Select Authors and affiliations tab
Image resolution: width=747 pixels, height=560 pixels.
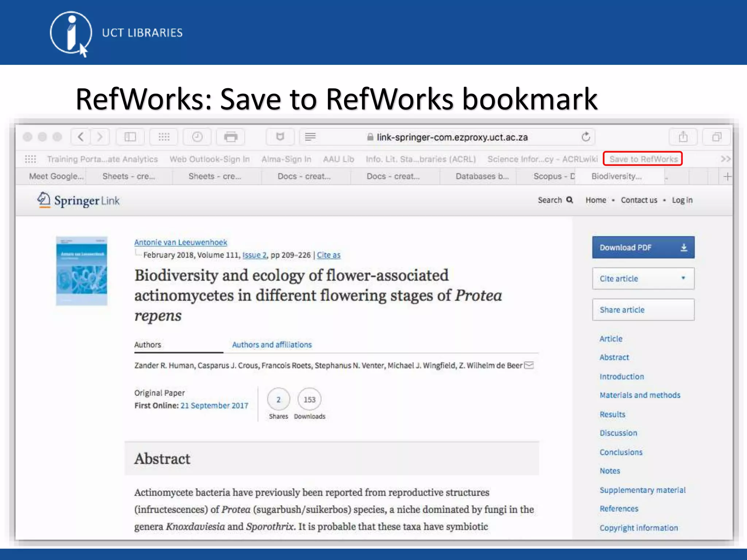coord(272,345)
